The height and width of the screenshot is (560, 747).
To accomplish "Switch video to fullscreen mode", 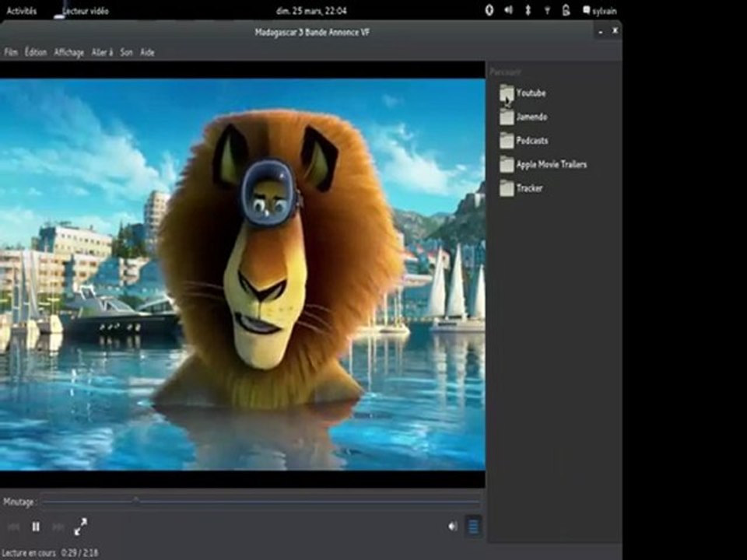I will (x=80, y=527).
